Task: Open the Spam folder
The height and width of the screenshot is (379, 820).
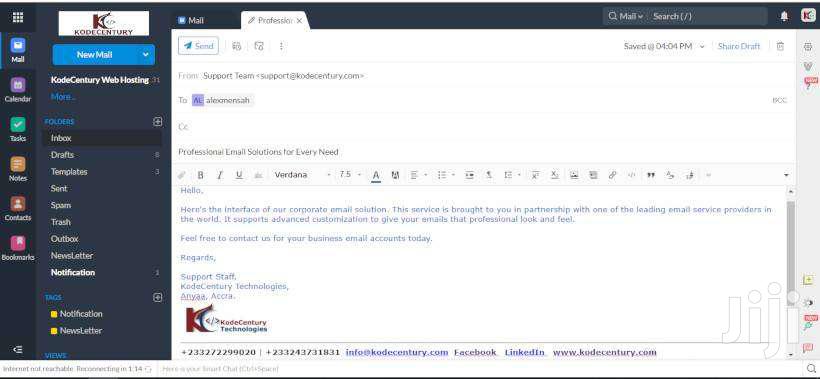Action: tap(102, 205)
